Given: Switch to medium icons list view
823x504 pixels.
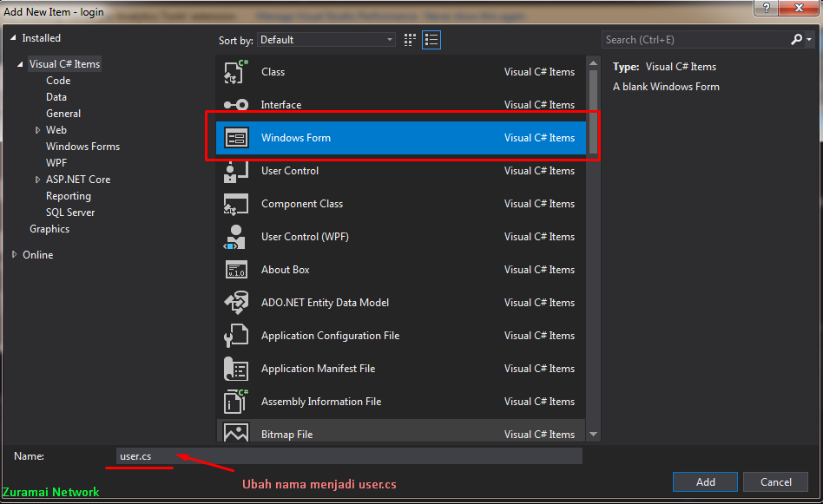Looking at the screenshot, I should click(431, 39).
